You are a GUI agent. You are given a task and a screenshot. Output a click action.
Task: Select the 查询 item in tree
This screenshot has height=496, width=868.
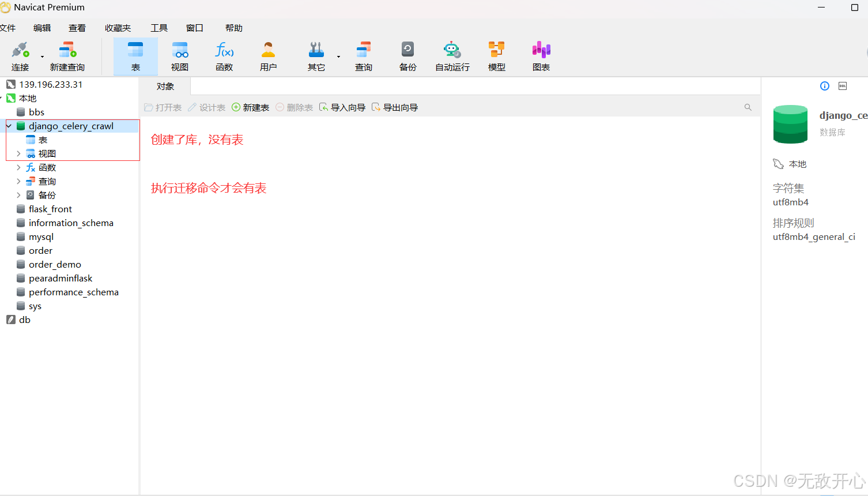tap(47, 181)
